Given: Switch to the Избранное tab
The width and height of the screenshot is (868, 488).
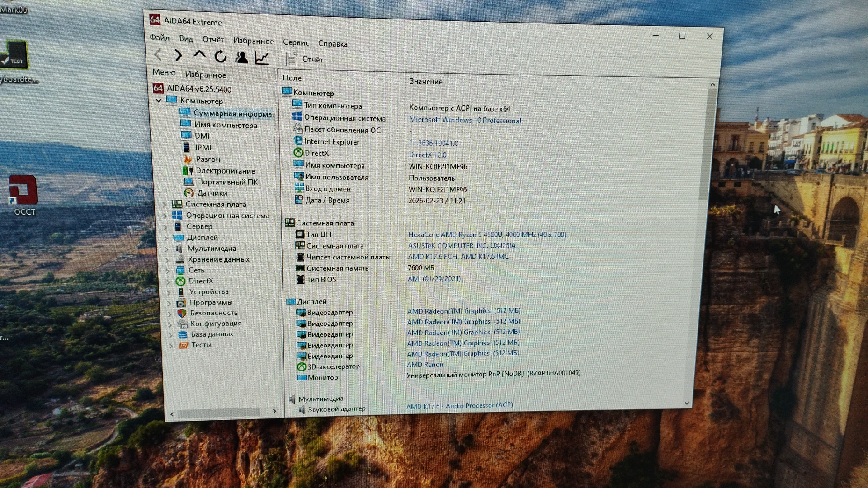Looking at the screenshot, I should tap(205, 75).
